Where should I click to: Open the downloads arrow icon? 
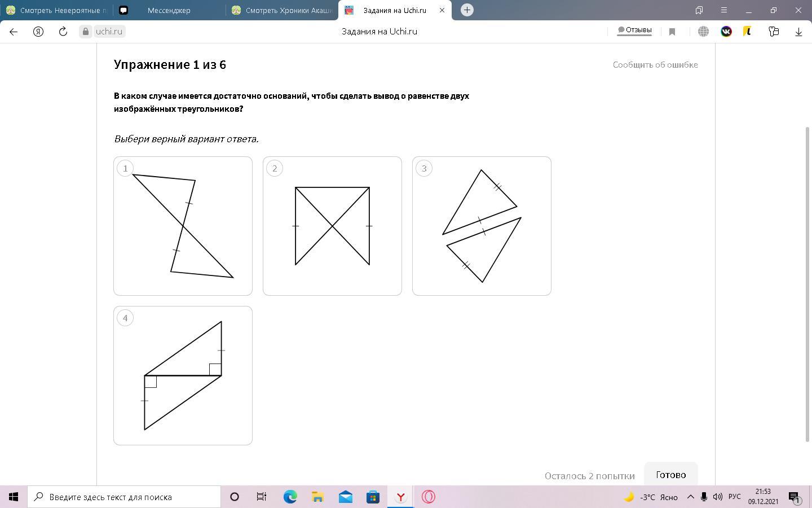click(x=798, y=32)
